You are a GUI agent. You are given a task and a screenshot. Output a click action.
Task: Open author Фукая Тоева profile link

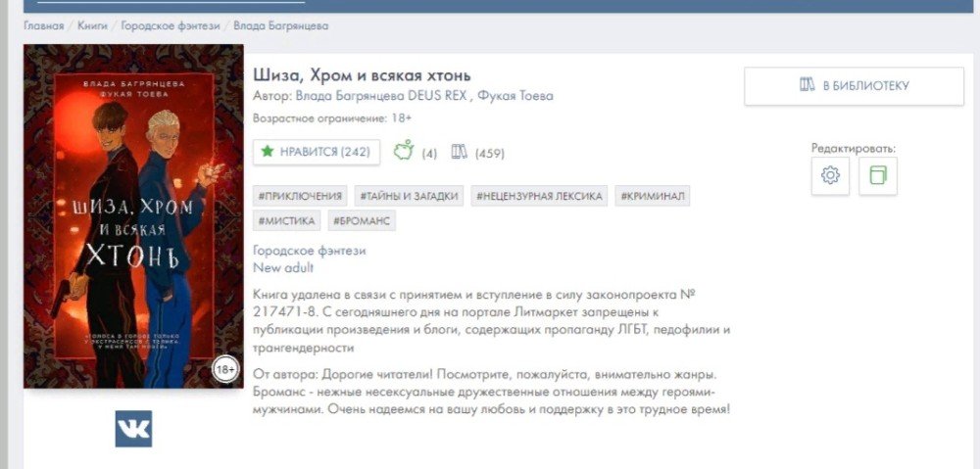click(514, 96)
